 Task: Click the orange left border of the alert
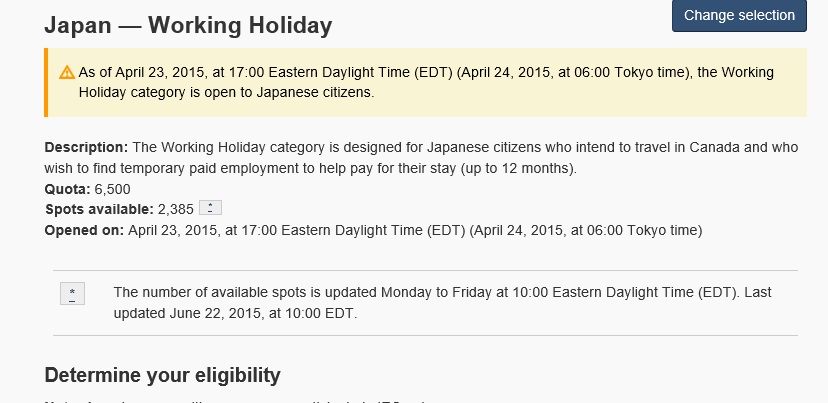click(x=46, y=82)
